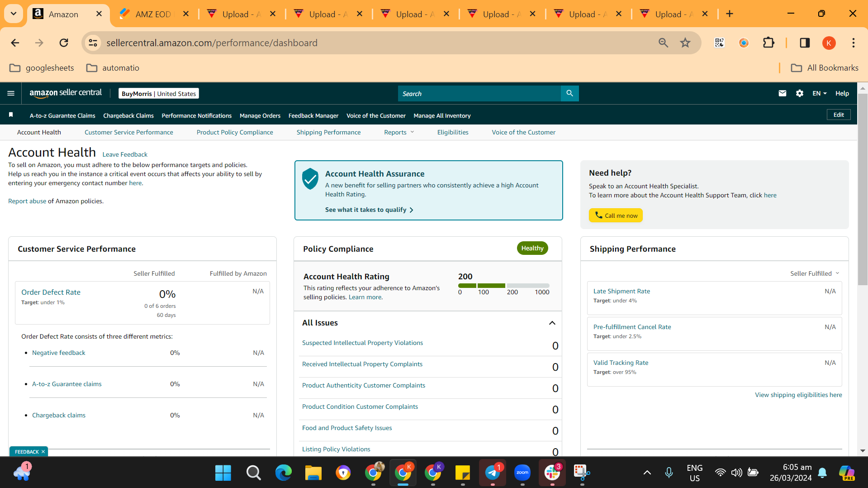Click the amazon seller central logo
868x488 pixels.
(x=66, y=93)
